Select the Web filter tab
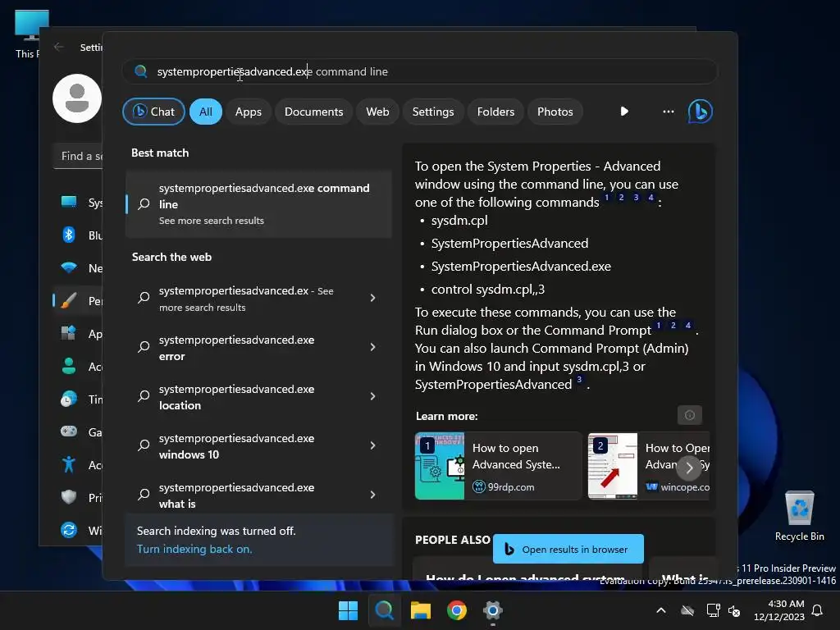Viewport: 840px width, 630px height. pyautogui.click(x=377, y=112)
